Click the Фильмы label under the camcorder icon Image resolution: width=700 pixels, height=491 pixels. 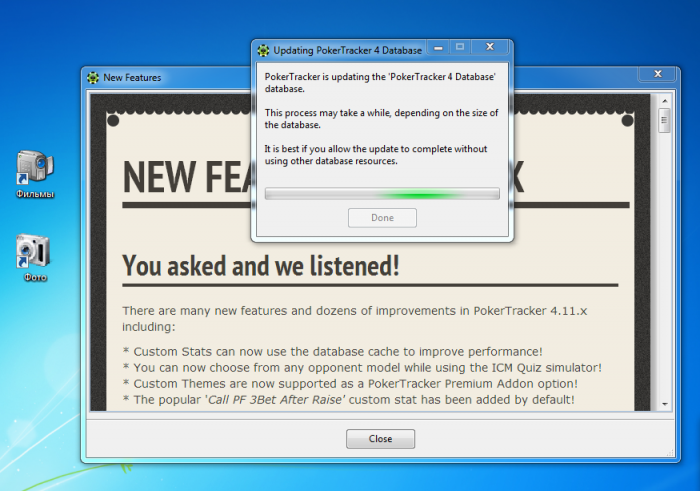coord(35,194)
